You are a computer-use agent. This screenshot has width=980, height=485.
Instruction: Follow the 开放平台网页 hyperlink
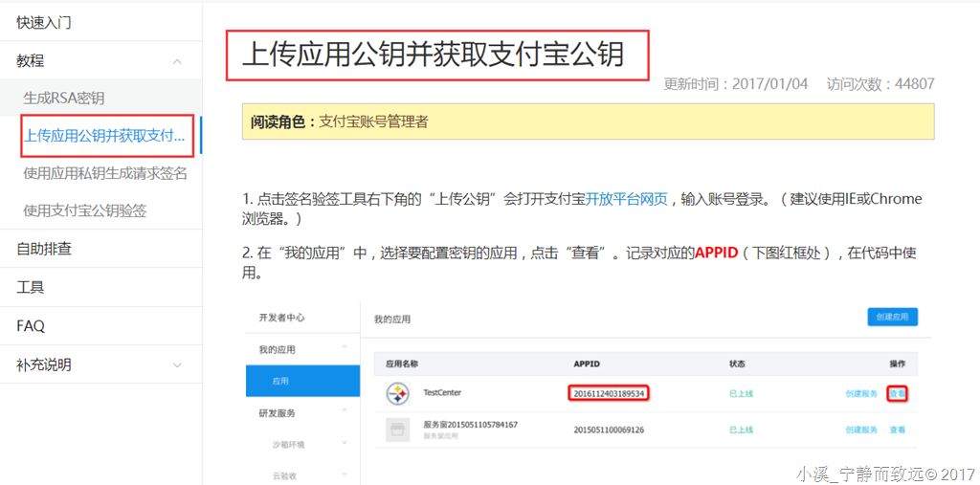pyautogui.click(x=626, y=199)
